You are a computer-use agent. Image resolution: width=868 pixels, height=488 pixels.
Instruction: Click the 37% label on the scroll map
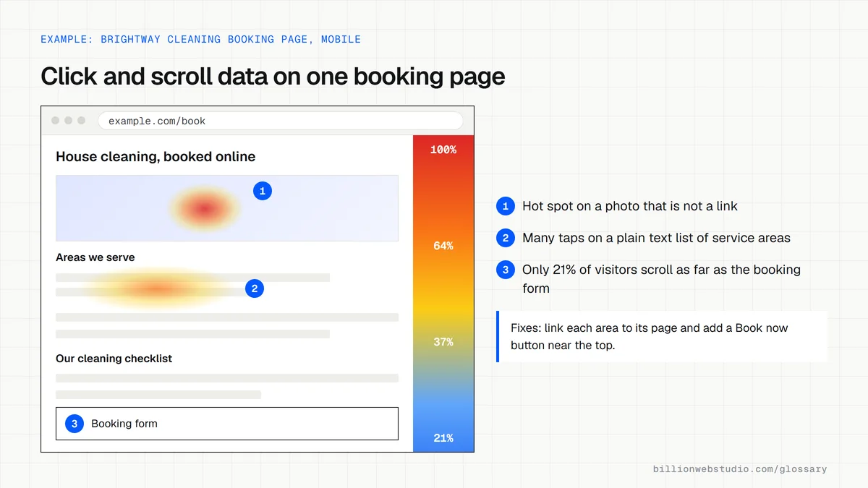pyautogui.click(x=443, y=342)
